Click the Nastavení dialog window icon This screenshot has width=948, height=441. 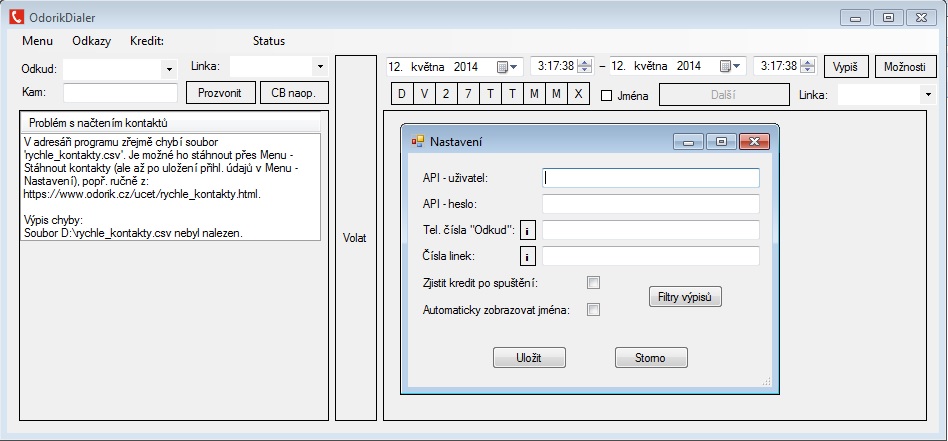[x=418, y=142]
